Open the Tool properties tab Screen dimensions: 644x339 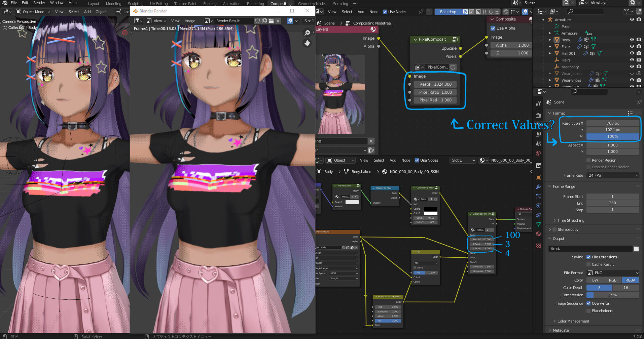pyautogui.click(x=538, y=103)
